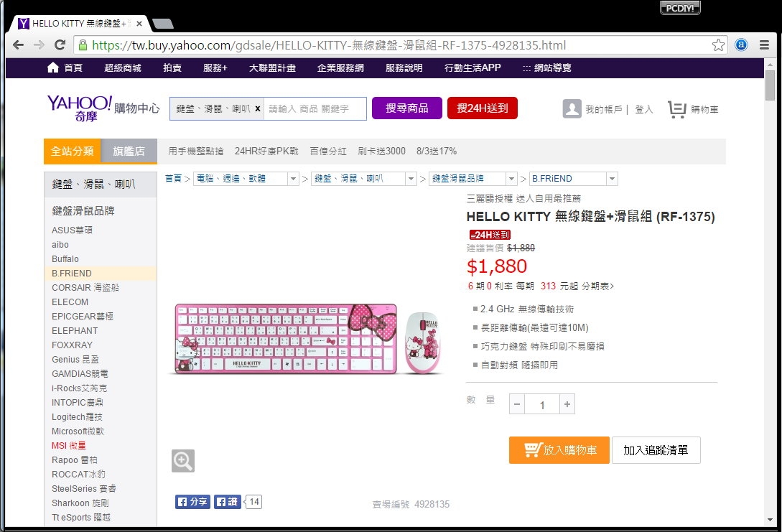Screen dimensions: 782x532
Task: Open 企業服務網 in the top navigation
Action: click(340, 67)
